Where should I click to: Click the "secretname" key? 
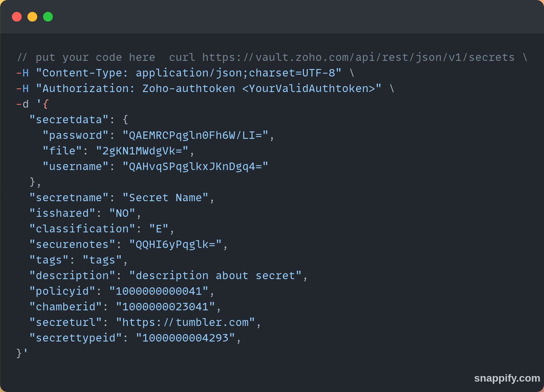pos(69,197)
